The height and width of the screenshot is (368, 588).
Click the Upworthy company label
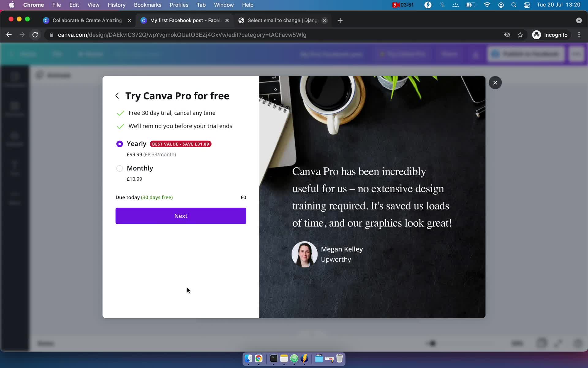pos(336,259)
